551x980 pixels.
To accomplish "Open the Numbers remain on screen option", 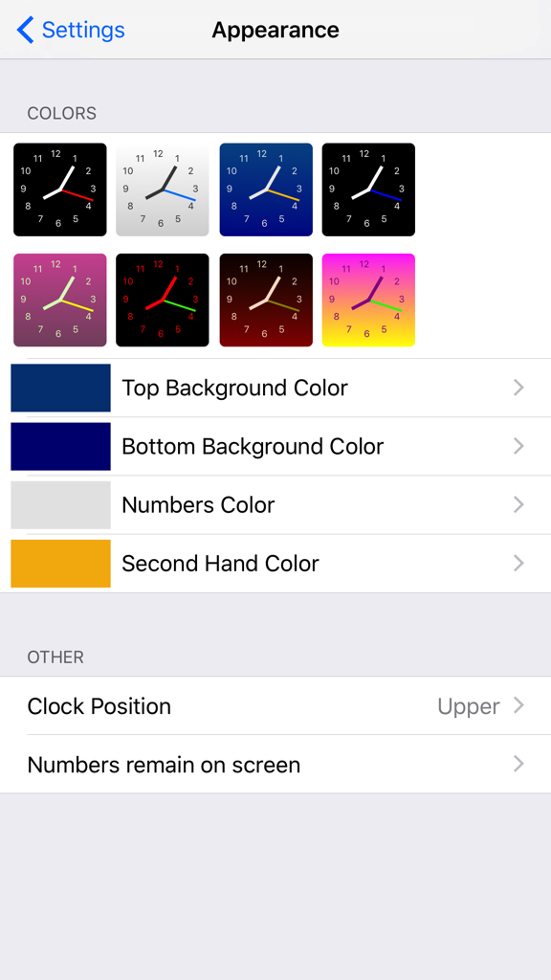I will pos(275,764).
